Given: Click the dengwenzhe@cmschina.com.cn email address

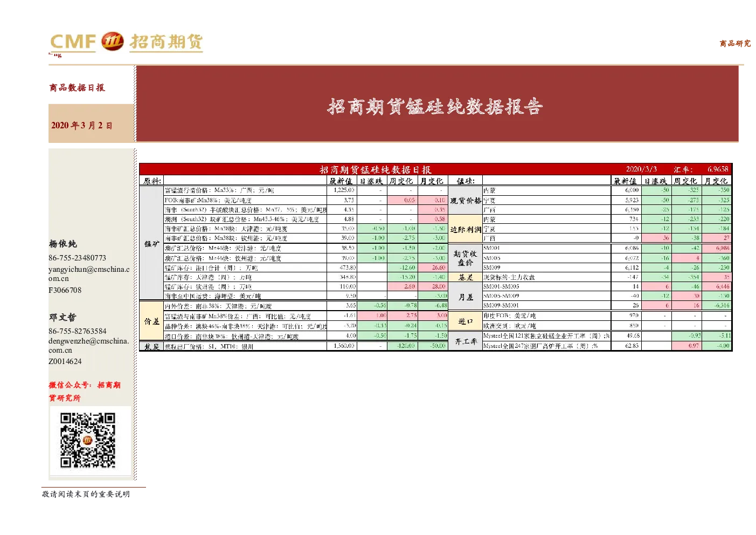Looking at the screenshot, I should tap(88, 345).
